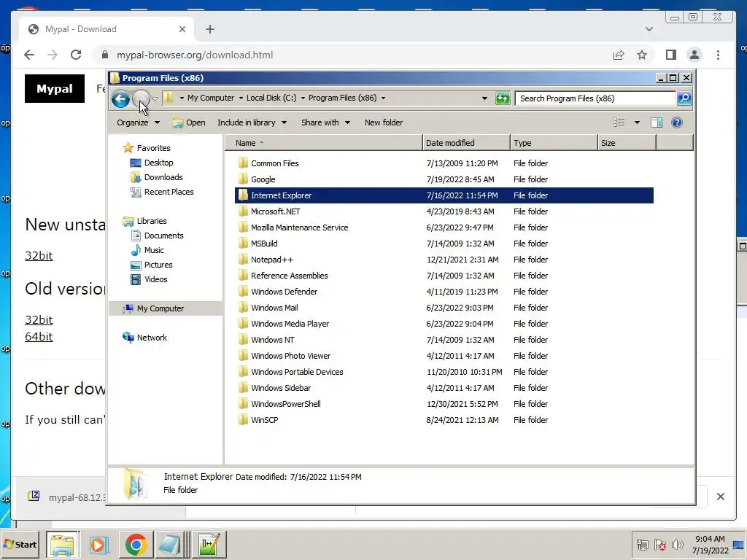
Task: Open the Include in library menu
Action: coord(252,122)
